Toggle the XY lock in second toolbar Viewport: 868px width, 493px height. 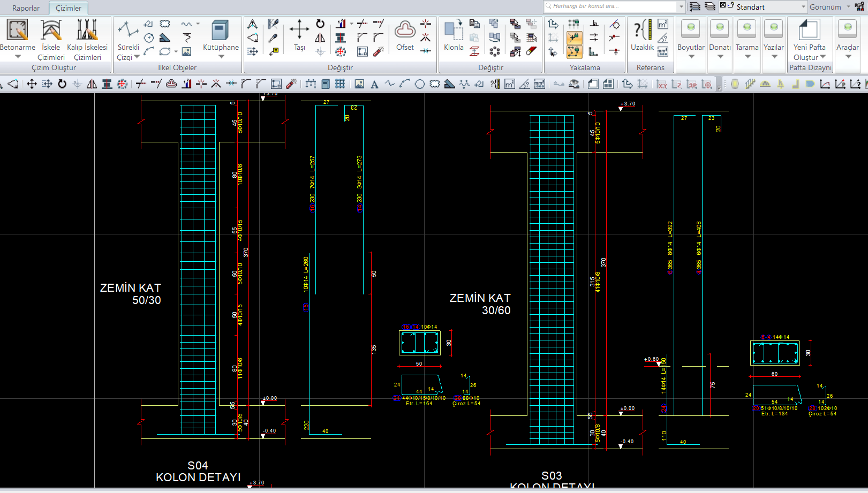[x=662, y=84]
